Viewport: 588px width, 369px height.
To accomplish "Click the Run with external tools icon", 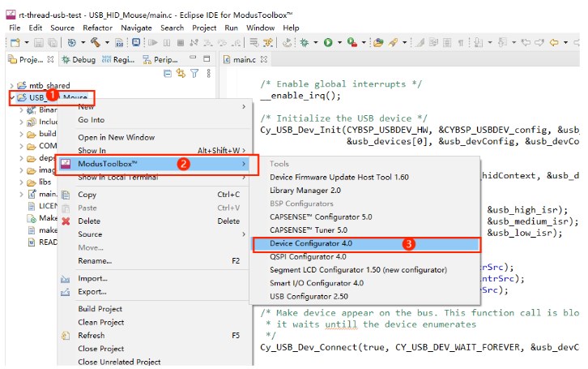I will (352, 42).
